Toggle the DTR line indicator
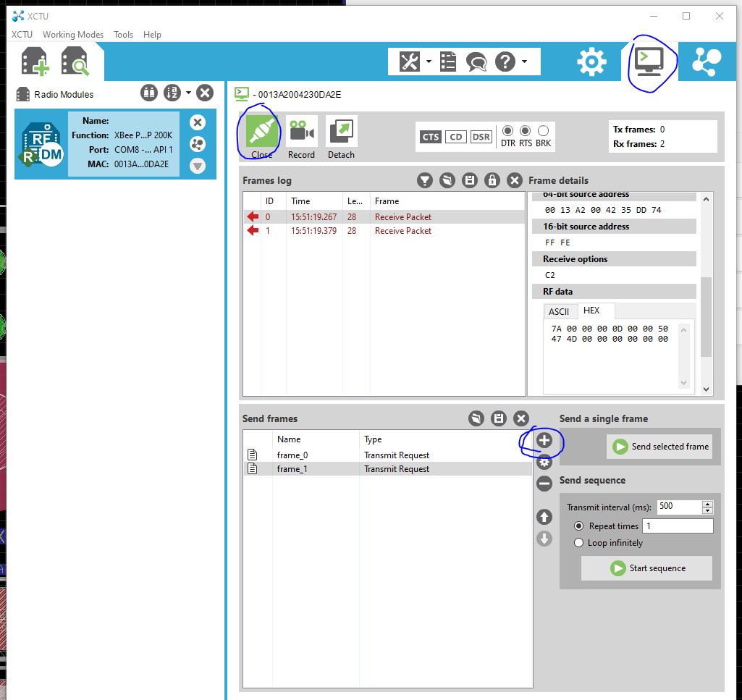The width and height of the screenshot is (742, 700). coord(507,131)
